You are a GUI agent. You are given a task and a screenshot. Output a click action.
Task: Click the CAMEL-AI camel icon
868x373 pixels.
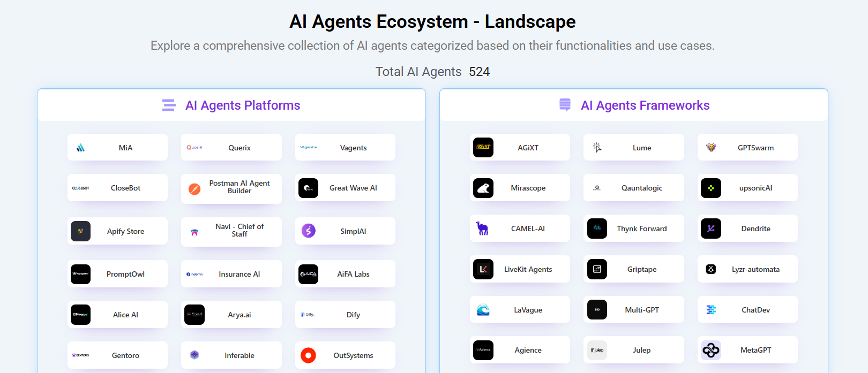pos(483,229)
